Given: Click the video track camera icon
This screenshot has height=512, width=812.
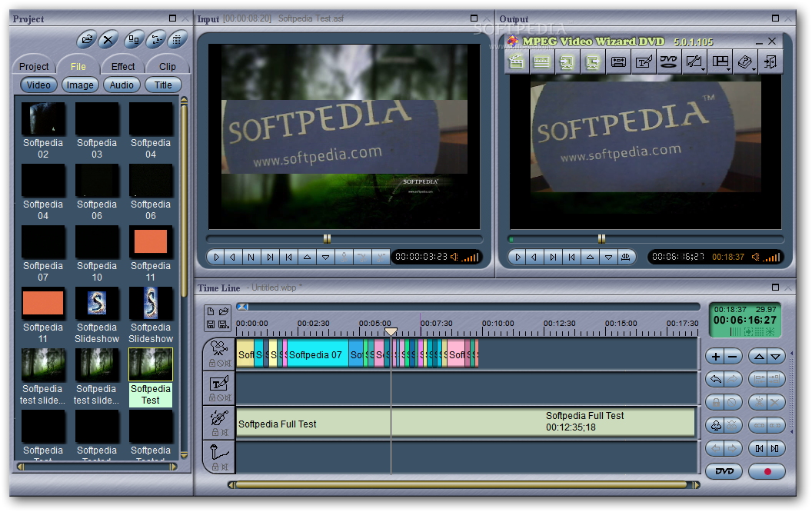Looking at the screenshot, I should pos(220,348).
